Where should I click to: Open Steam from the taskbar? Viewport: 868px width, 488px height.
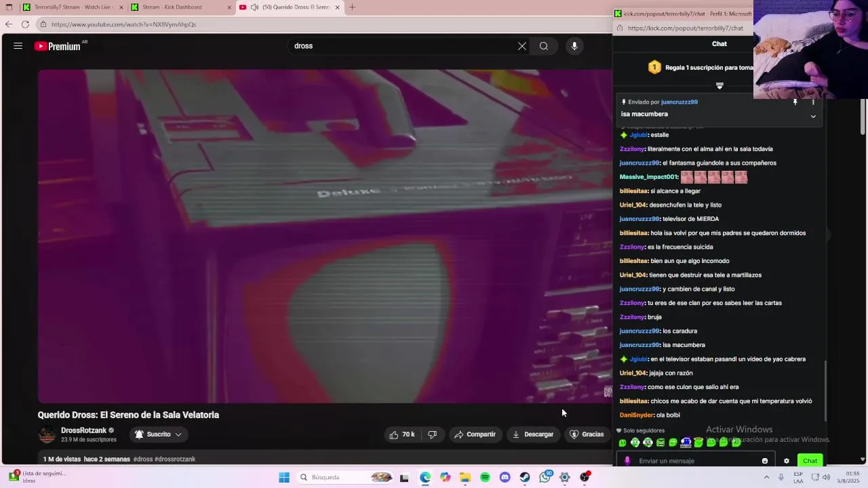click(x=525, y=477)
